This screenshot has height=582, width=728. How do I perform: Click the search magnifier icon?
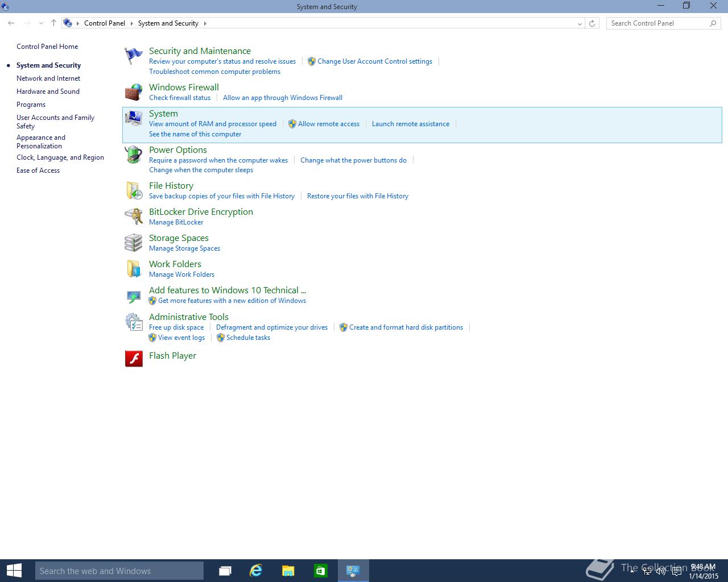point(713,23)
